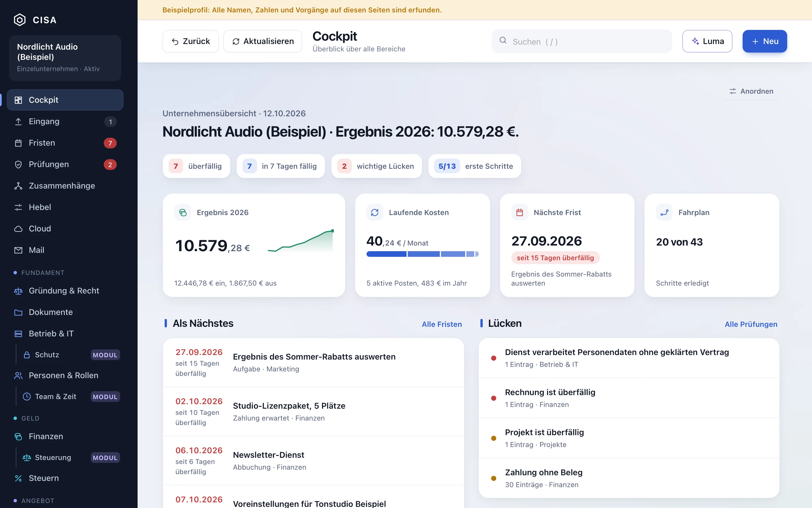Click the Anordnen arrange button
This screenshot has height=508, width=812.
coord(751,91)
